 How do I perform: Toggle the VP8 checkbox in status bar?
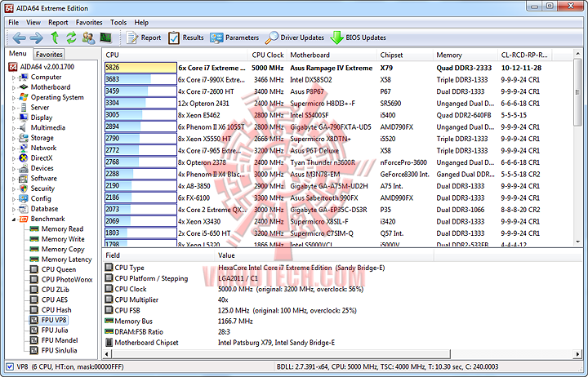(10, 366)
